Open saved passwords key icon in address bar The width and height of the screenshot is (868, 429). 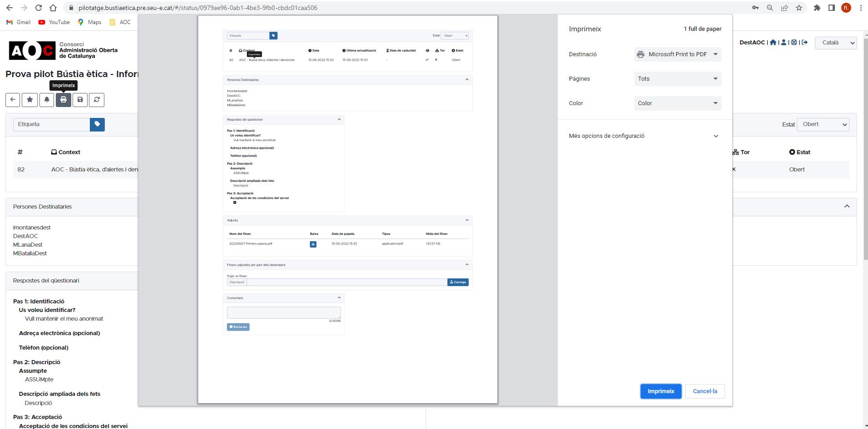click(x=755, y=8)
